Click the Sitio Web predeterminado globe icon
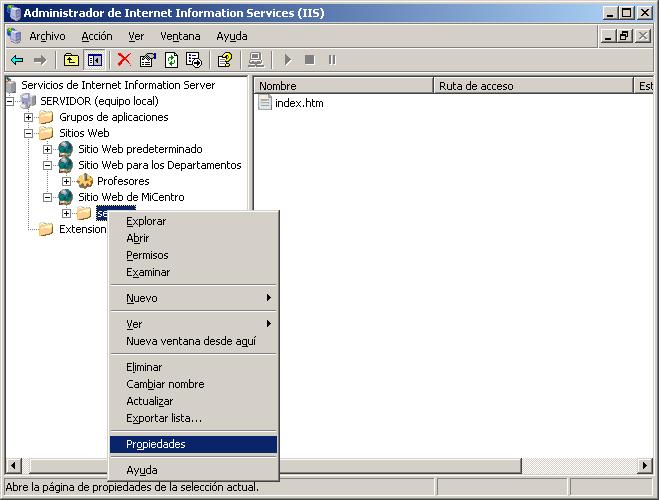659x500 pixels. click(66, 149)
